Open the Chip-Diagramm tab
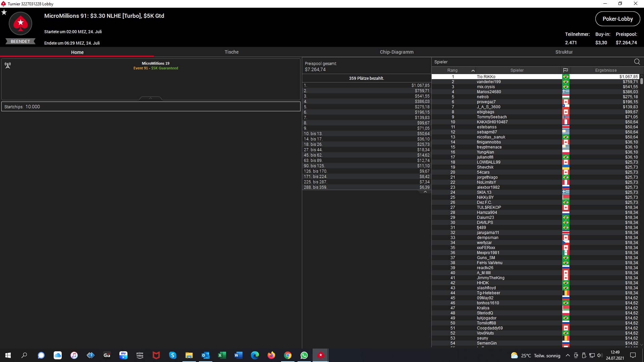644x362 pixels. pos(396,52)
